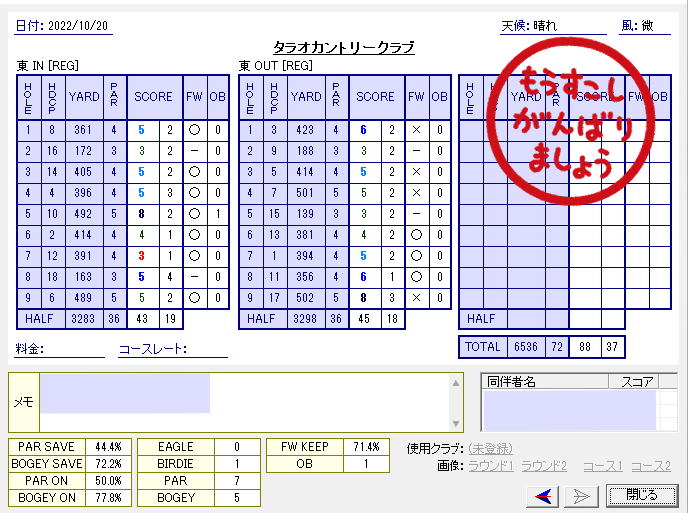Click IN half total score 43

(142, 319)
